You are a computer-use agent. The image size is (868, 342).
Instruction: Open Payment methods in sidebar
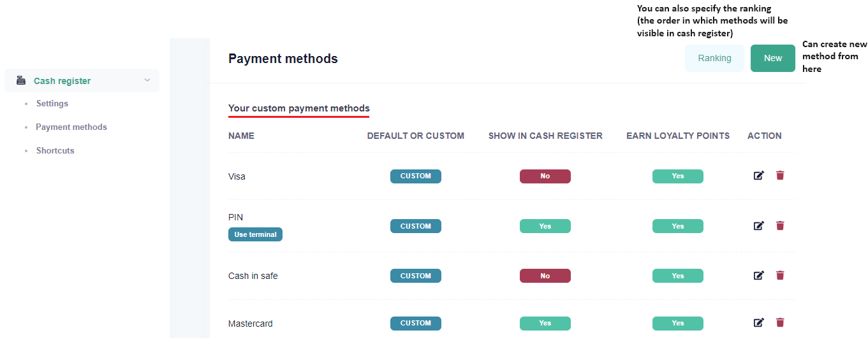[x=71, y=127]
